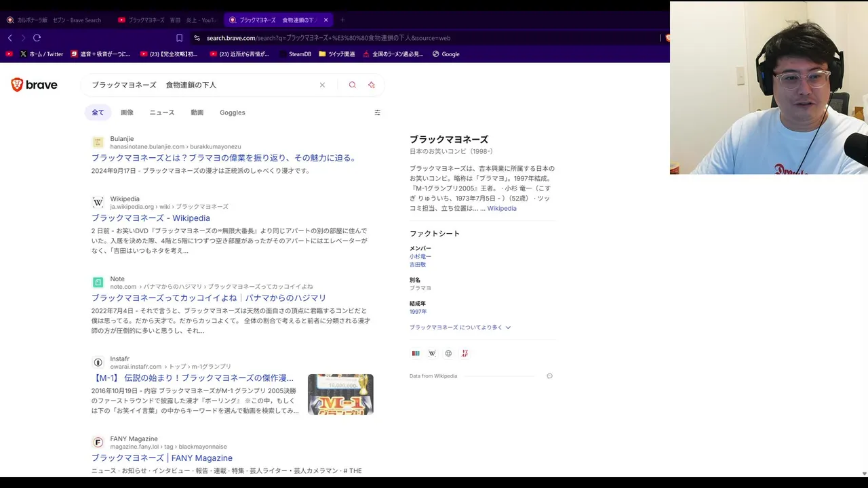Open the globe website icon in infobox
This screenshot has width=868, height=488.
[448, 353]
